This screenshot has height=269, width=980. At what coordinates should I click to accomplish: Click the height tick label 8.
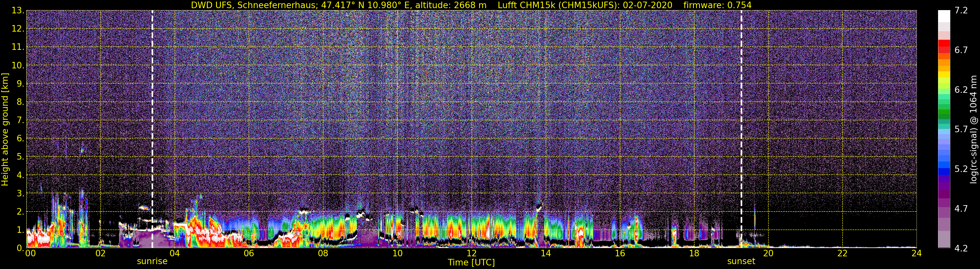(20, 102)
